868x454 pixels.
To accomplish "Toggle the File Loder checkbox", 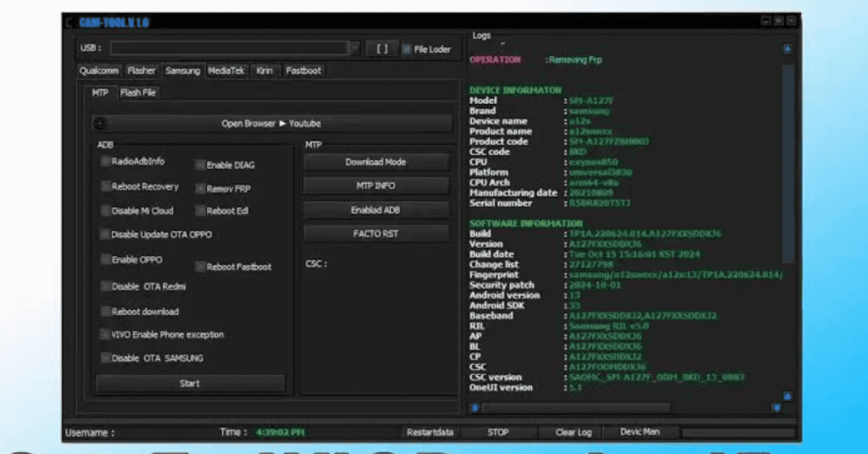I will 407,49.
